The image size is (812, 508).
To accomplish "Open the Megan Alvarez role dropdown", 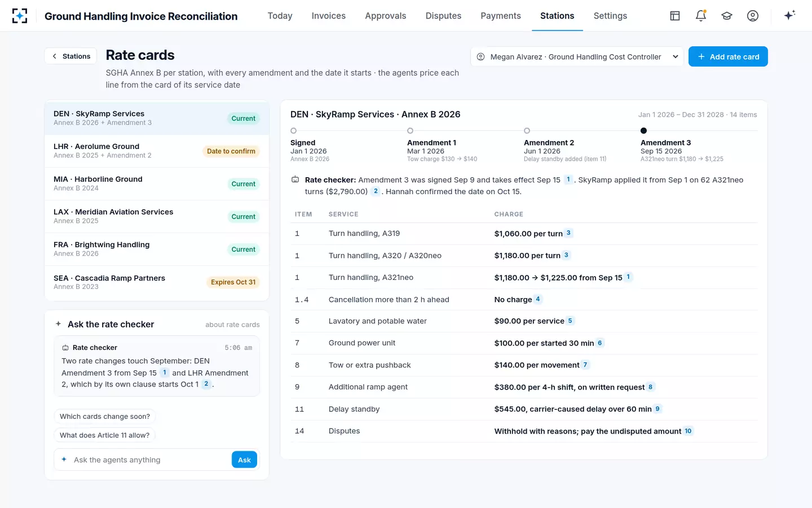I will point(577,56).
